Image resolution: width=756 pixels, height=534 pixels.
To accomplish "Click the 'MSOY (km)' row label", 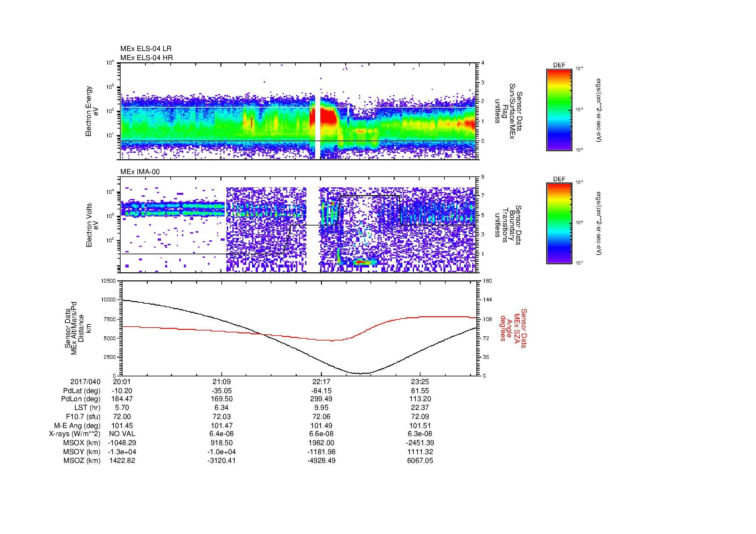I will coord(82,452).
